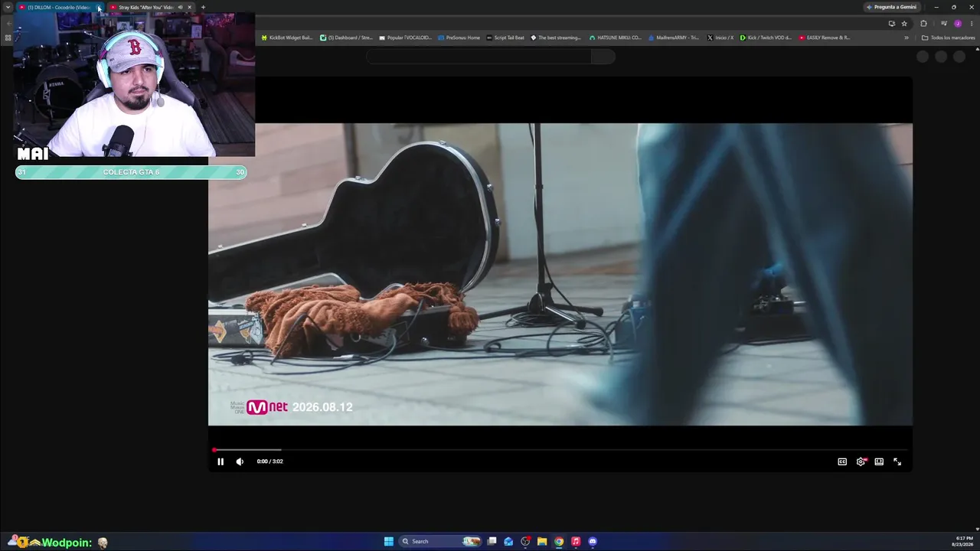Open Google Chrome from the taskbar
The height and width of the screenshot is (551, 980).
559,541
